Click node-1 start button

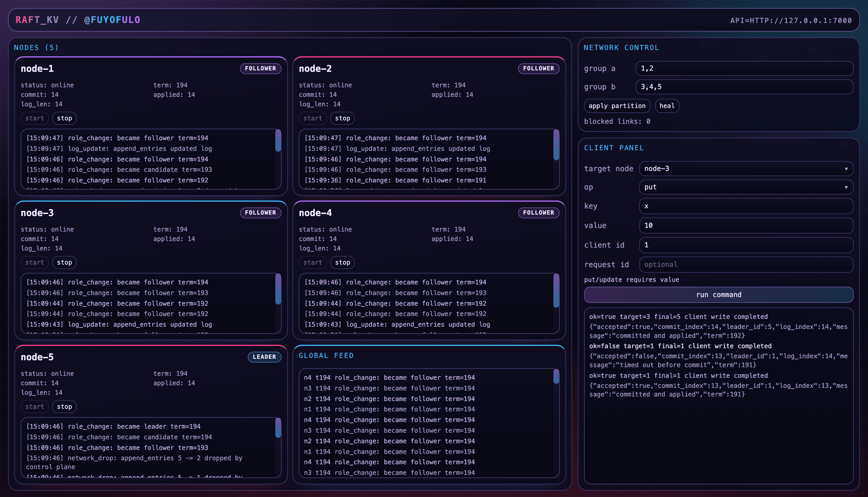click(x=34, y=118)
